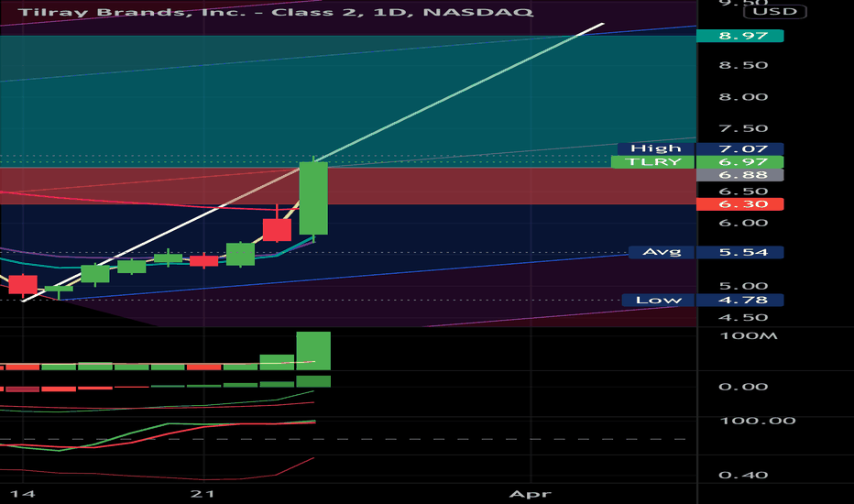Image resolution: width=854 pixels, height=504 pixels.
Task: Click the 6.00 price axis value
Action: (x=743, y=223)
